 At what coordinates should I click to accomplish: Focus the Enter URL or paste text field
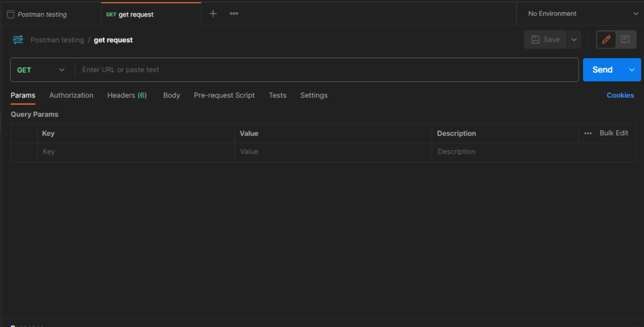click(327, 70)
